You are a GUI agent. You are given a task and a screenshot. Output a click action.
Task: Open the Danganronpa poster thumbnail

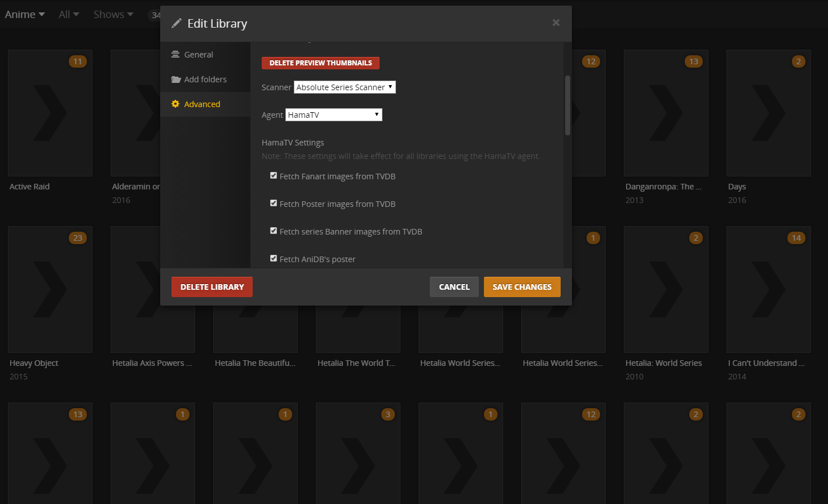pos(666,113)
